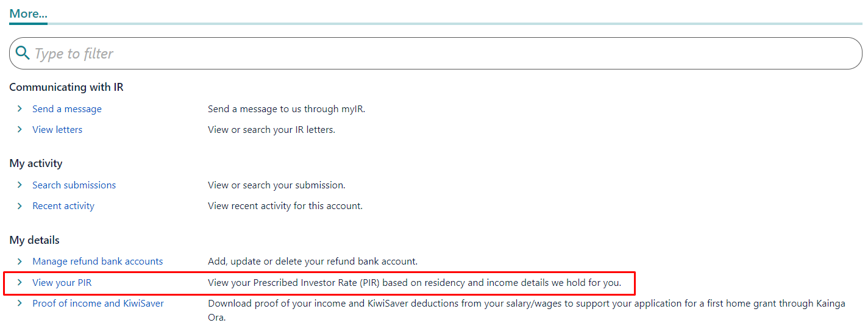Open Manage refund bank accounts

tap(98, 261)
